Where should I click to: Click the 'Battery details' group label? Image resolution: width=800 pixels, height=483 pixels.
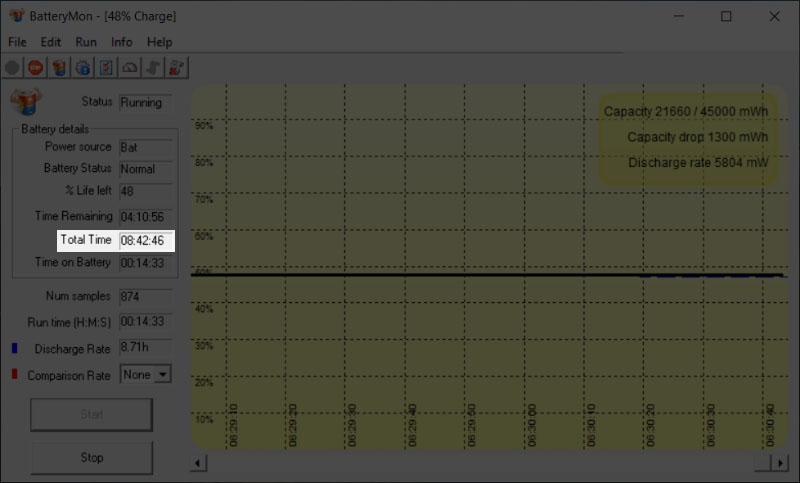pyautogui.click(x=55, y=129)
